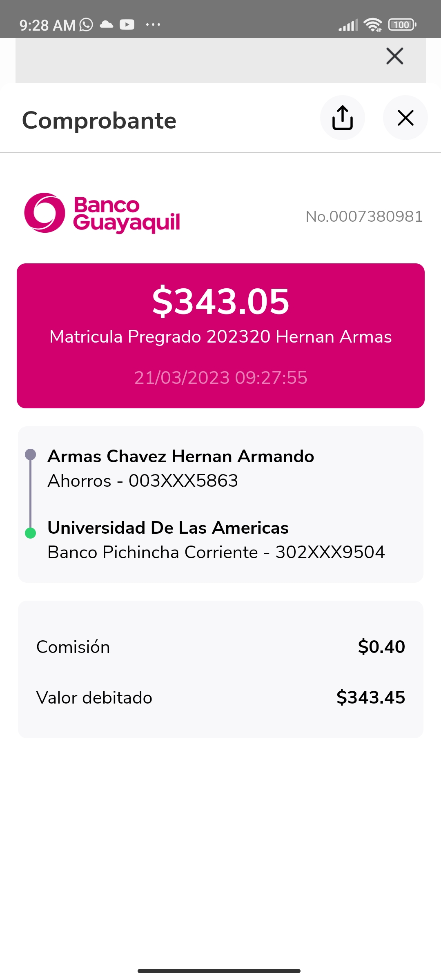Tap the Valor debitado $343.45 row
441x980 pixels.
220,697
